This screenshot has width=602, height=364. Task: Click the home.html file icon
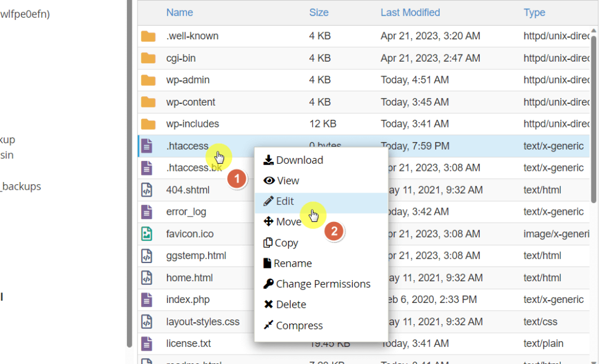[x=146, y=278]
